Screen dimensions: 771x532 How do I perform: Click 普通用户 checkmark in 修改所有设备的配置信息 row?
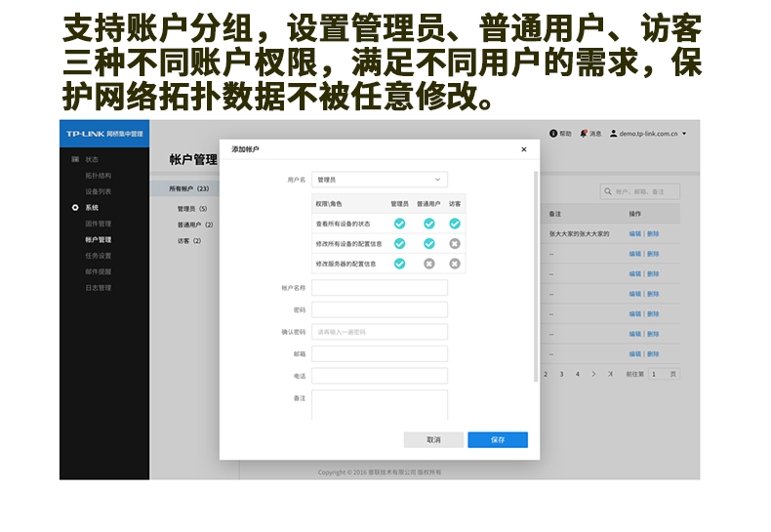[429, 244]
